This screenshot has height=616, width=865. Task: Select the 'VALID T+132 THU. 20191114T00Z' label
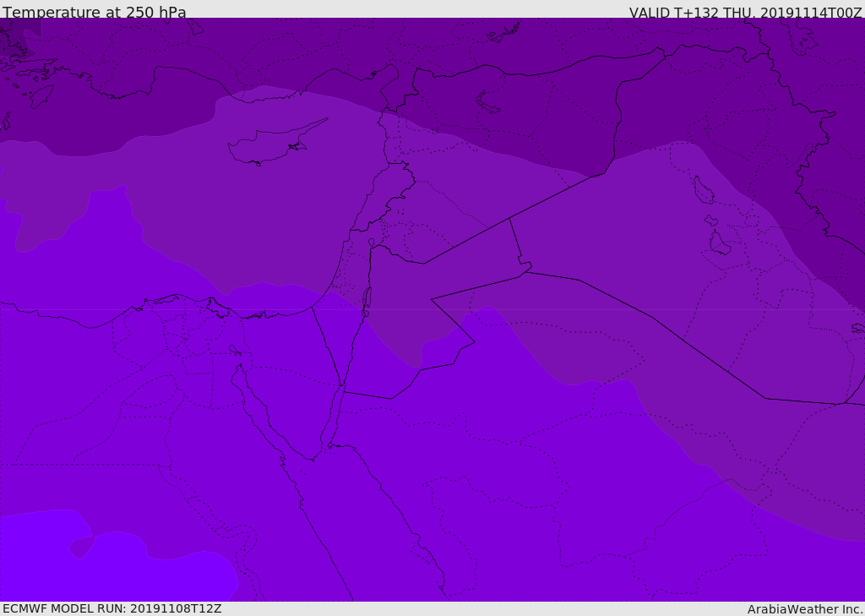[x=745, y=13]
